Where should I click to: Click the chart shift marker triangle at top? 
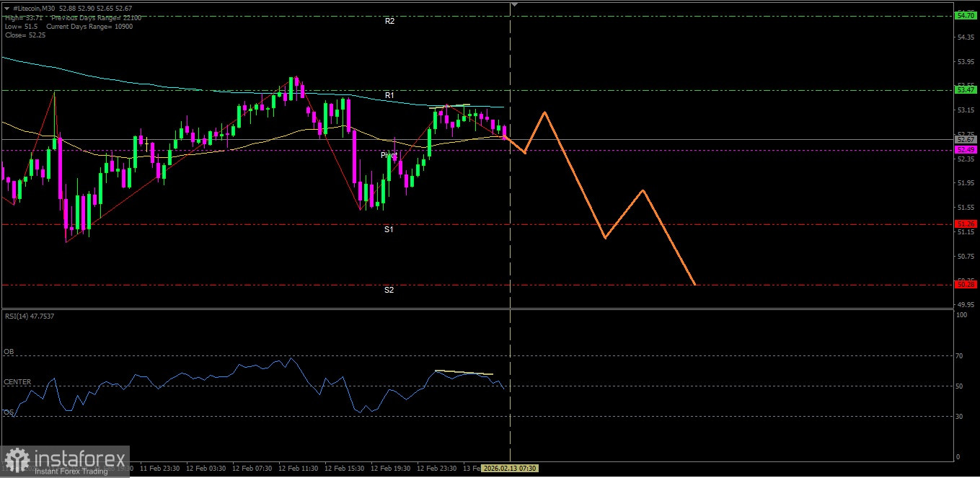(514, 4)
